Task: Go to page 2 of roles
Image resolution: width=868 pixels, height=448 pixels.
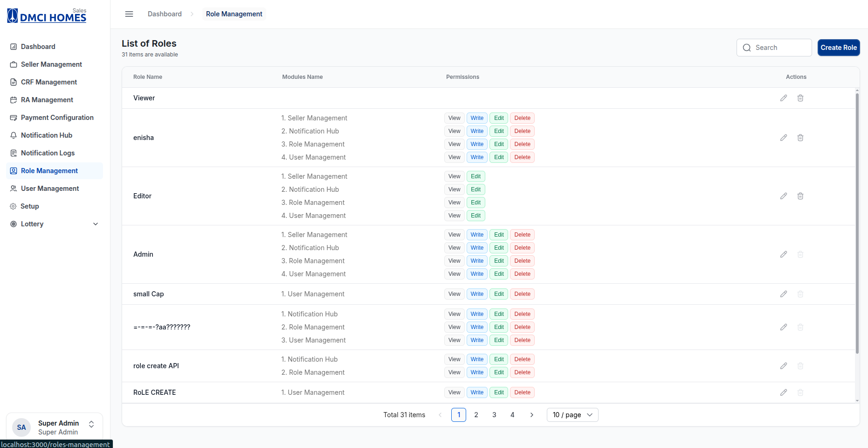Action: click(476, 415)
